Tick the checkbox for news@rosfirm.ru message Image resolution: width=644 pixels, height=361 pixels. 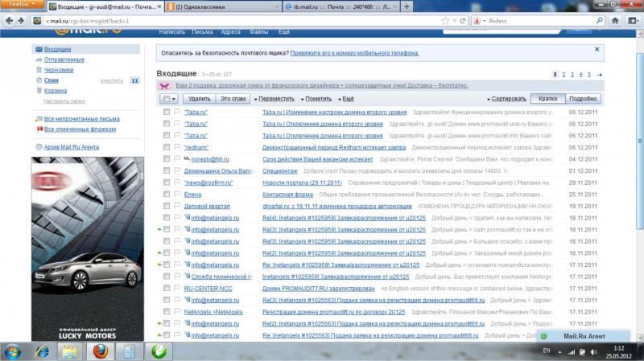click(167, 183)
